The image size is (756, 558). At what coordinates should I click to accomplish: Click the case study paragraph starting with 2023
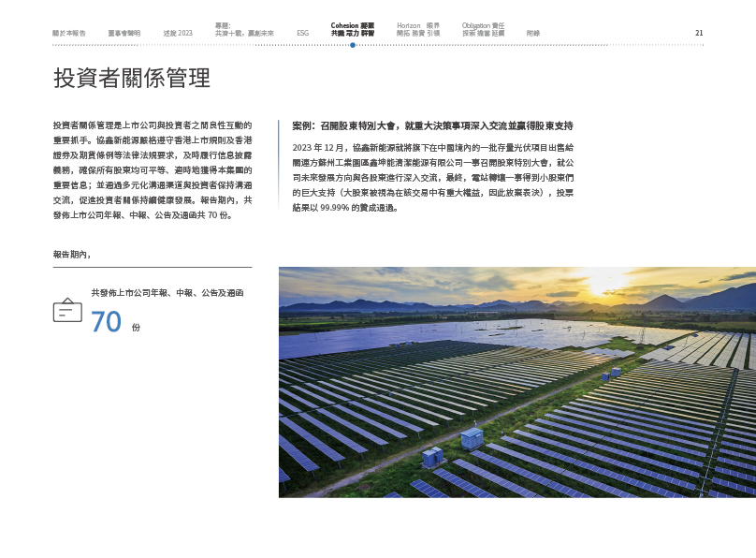pos(434,177)
